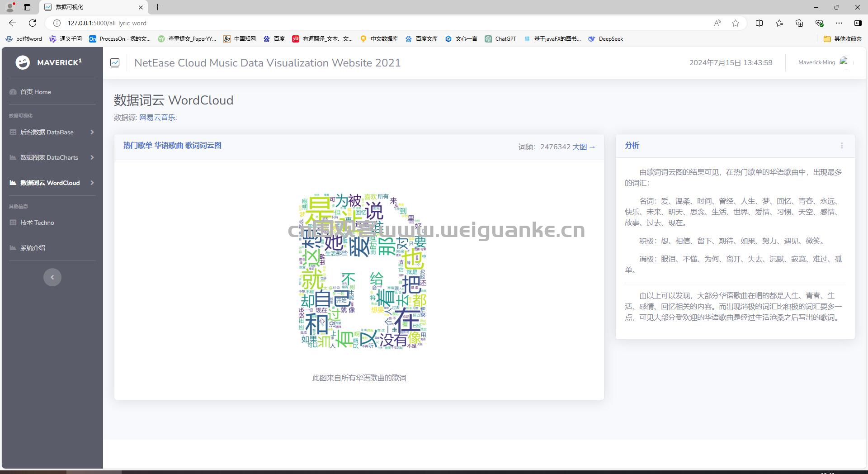The width and height of the screenshot is (868, 474).
Task: Open the collections icon in toolbar
Action: (799, 23)
